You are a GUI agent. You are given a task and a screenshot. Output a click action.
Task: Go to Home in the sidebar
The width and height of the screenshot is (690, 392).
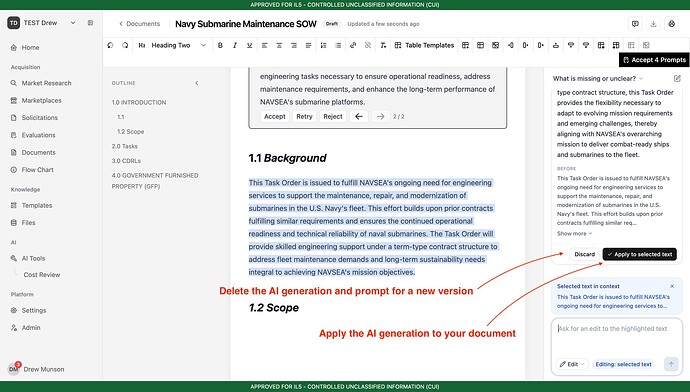30,48
